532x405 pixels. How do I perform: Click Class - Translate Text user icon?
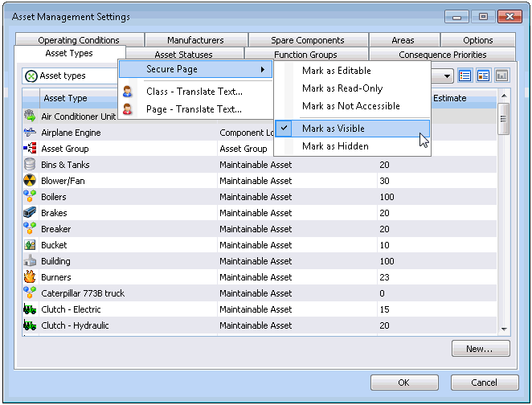tap(128, 92)
